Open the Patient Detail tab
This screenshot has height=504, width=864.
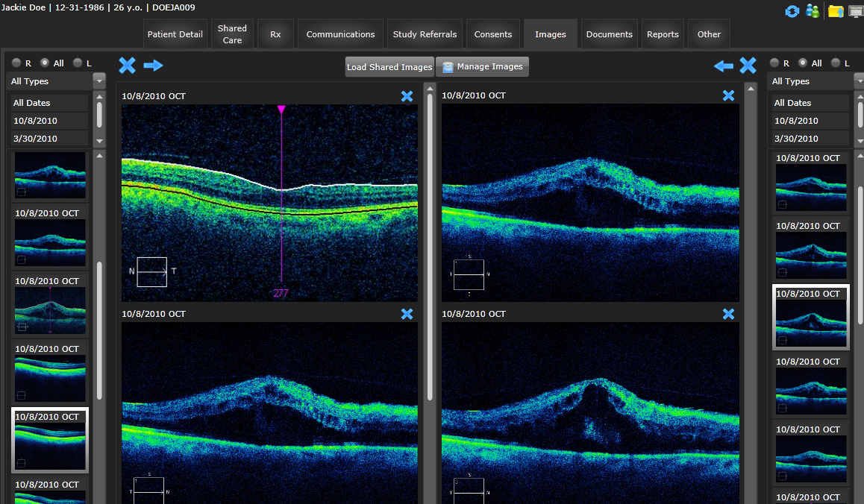pyautogui.click(x=175, y=34)
